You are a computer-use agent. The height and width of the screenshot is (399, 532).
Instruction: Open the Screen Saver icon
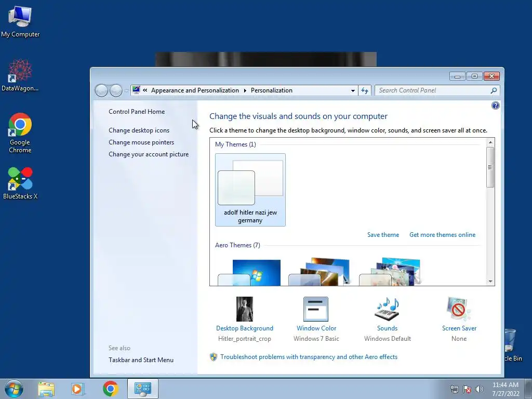click(x=459, y=309)
